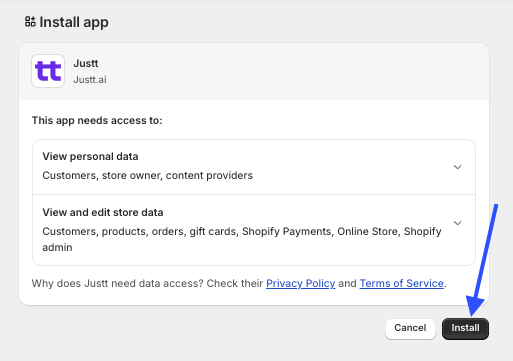Click the purple Justt app logo
513x361 pixels.
(x=48, y=71)
